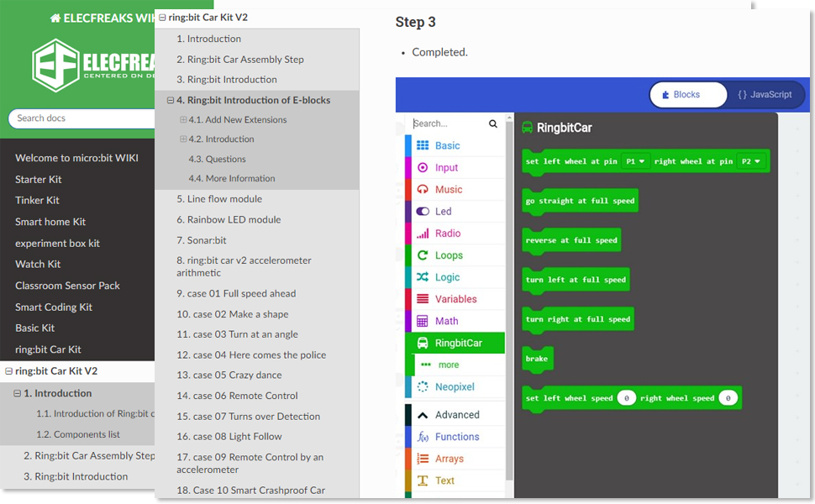Select the turn right at full speed block
The image size is (815, 504).
click(x=577, y=319)
